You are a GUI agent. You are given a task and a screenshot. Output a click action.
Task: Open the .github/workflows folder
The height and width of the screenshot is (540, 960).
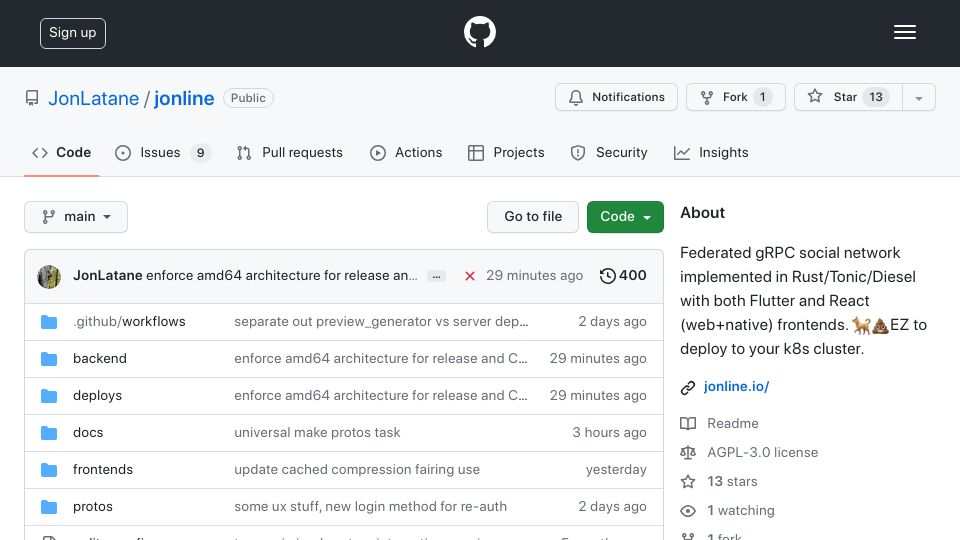click(129, 322)
